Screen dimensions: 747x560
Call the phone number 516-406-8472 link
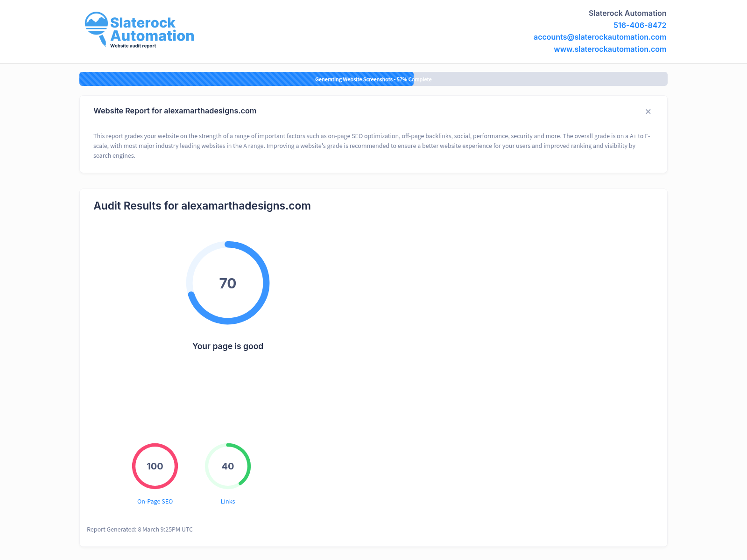click(x=640, y=25)
